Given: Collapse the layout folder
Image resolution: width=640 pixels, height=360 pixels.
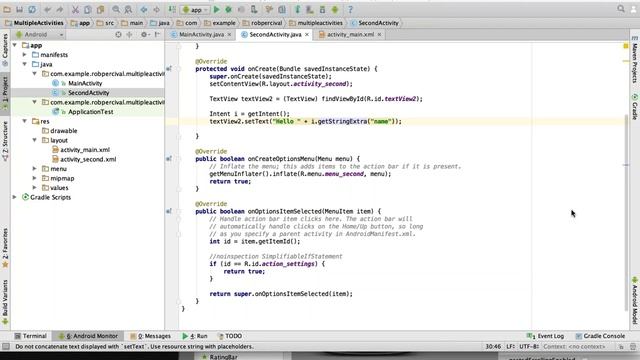Looking at the screenshot, I should click(35, 140).
